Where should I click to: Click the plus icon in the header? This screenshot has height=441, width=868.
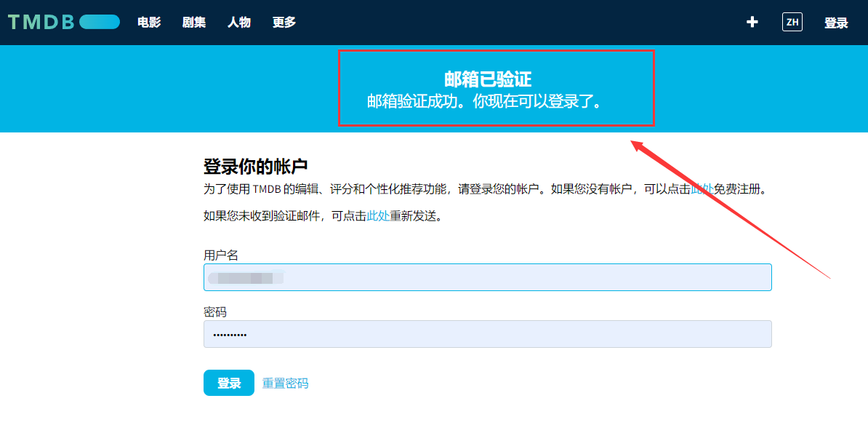pos(752,23)
